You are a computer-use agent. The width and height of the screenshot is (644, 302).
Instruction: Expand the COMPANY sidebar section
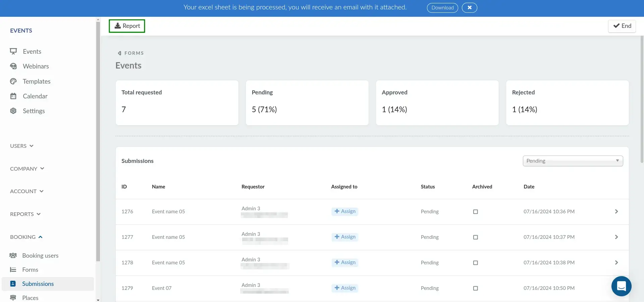click(27, 169)
